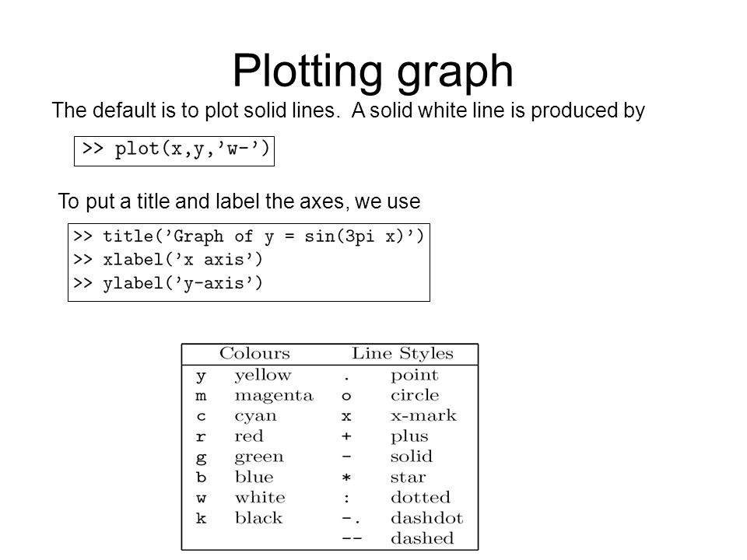Select the ylabel('y-axis') command line
This screenshot has width=747, height=560.
coord(168,283)
